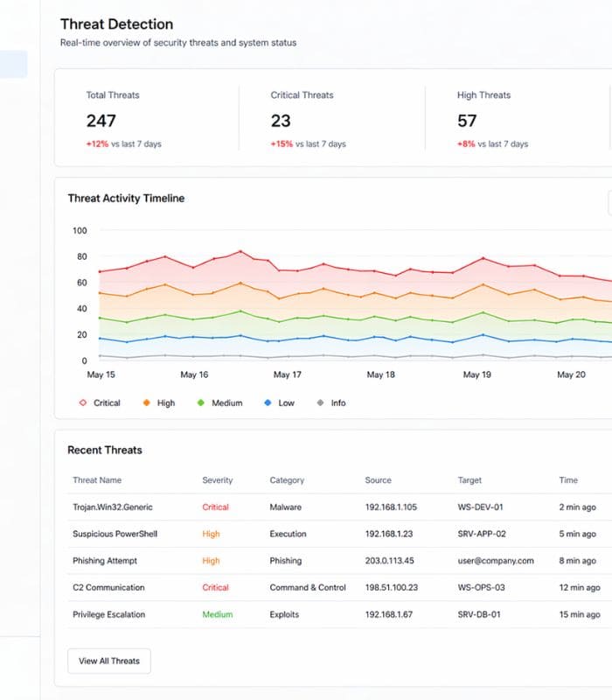Open the Phishing Attempt threat entry
The image size is (612, 700).
coord(105,561)
